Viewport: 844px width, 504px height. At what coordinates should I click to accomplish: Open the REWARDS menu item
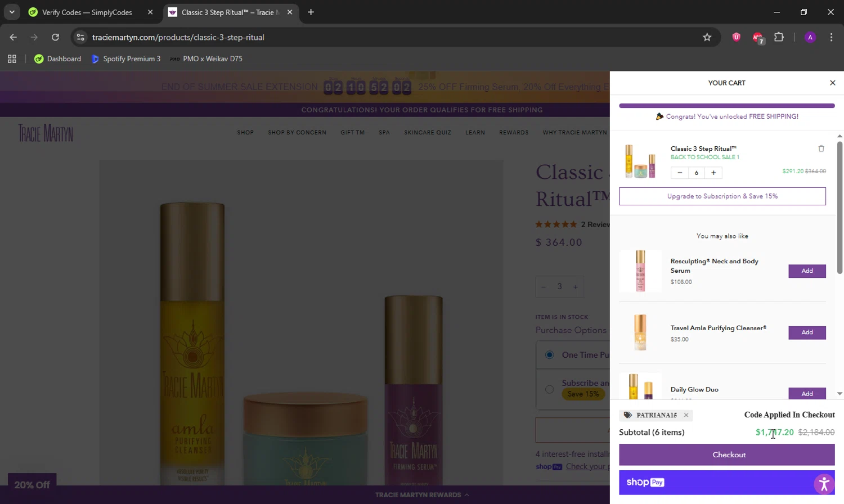point(514,133)
